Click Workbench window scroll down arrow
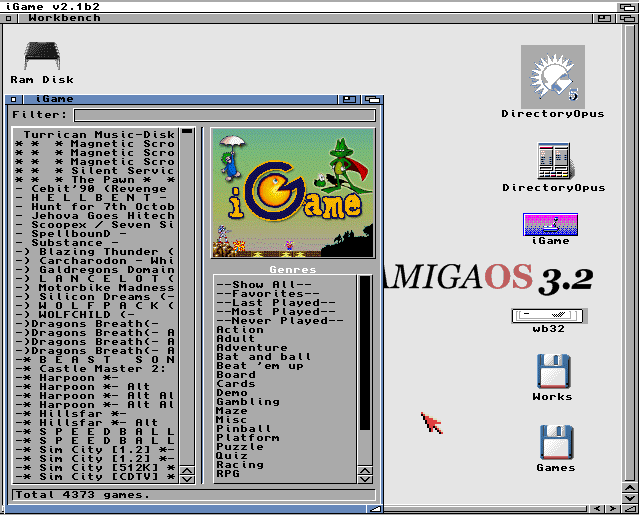The image size is (639, 515). coord(629,498)
